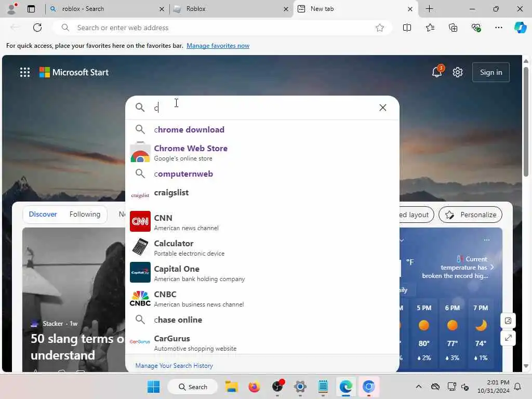Click the scrollbar down arrow

click(x=526, y=366)
